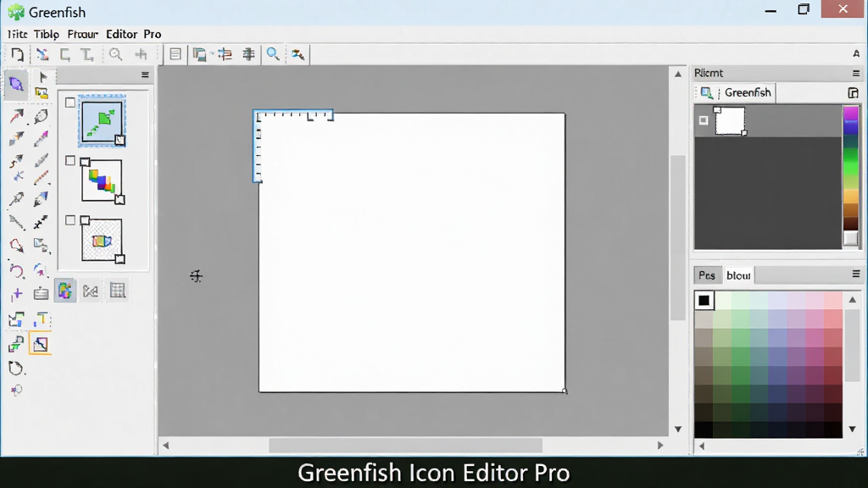Click the crop rectangle icon in top toolbar

(x=64, y=54)
